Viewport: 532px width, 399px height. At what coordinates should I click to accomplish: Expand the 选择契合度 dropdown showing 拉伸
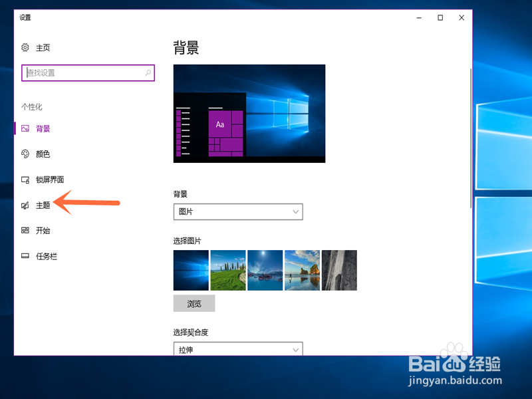click(238, 348)
